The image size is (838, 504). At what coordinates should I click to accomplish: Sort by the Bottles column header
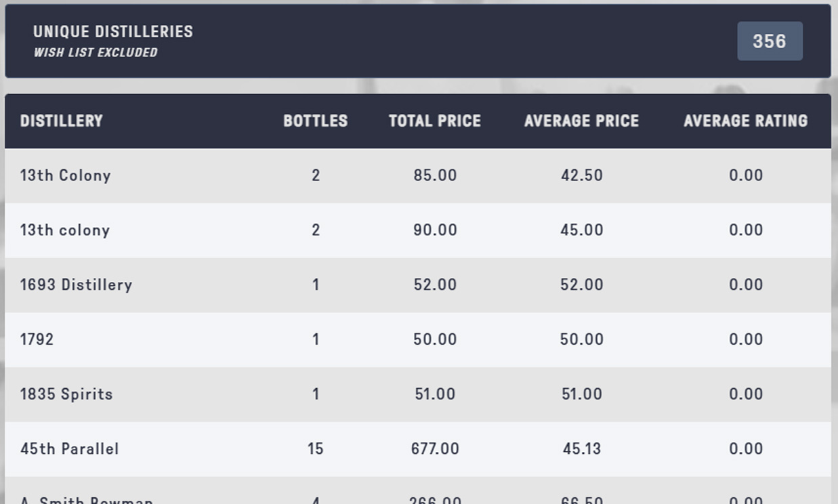pyautogui.click(x=315, y=121)
